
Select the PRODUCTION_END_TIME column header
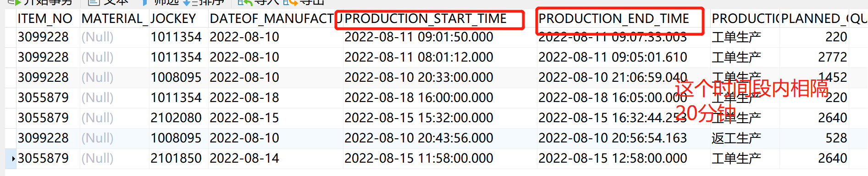pos(614,18)
